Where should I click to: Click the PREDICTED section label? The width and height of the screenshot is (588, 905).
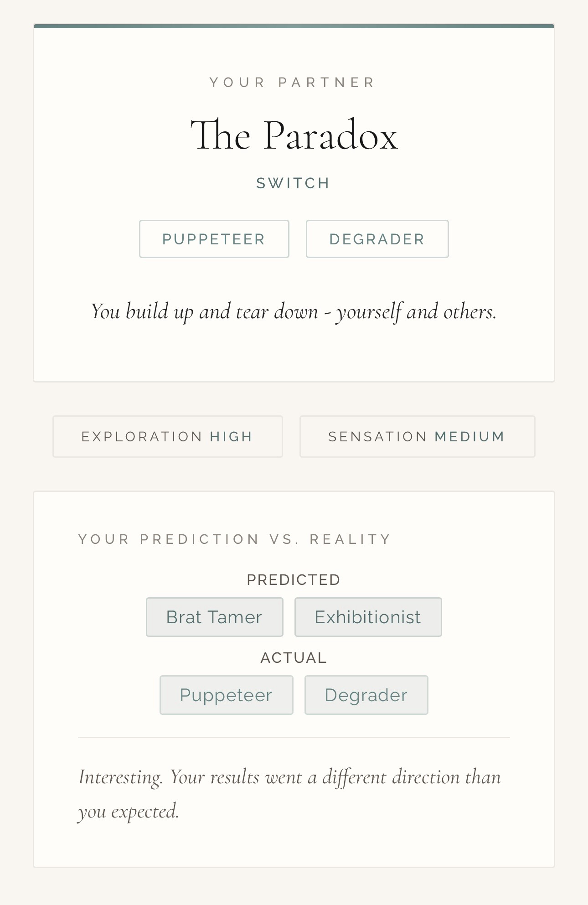(294, 580)
